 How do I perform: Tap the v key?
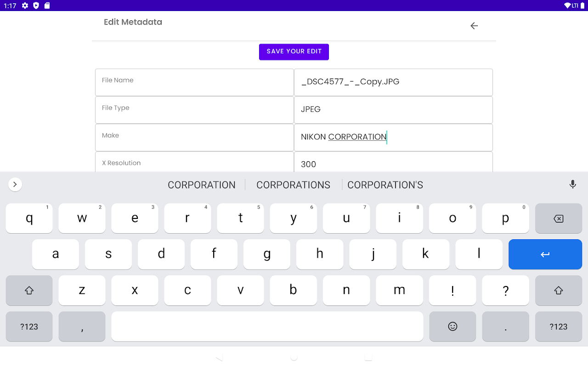click(240, 290)
